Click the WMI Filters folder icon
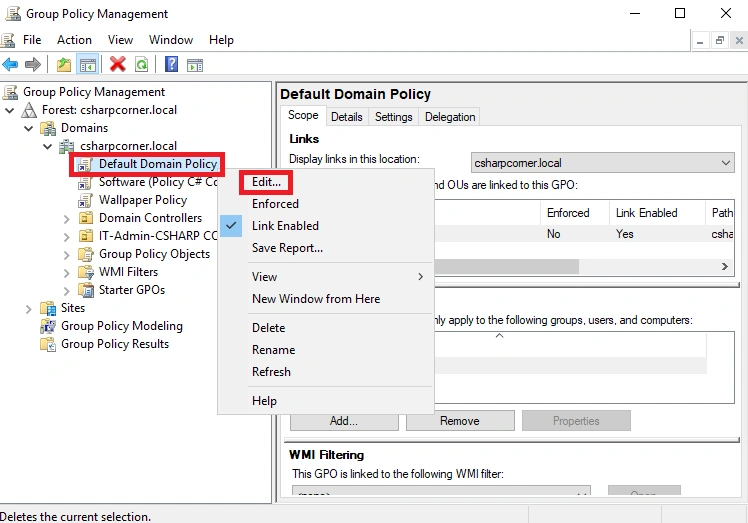The height and width of the screenshot is (523, 748). point(86,272)
